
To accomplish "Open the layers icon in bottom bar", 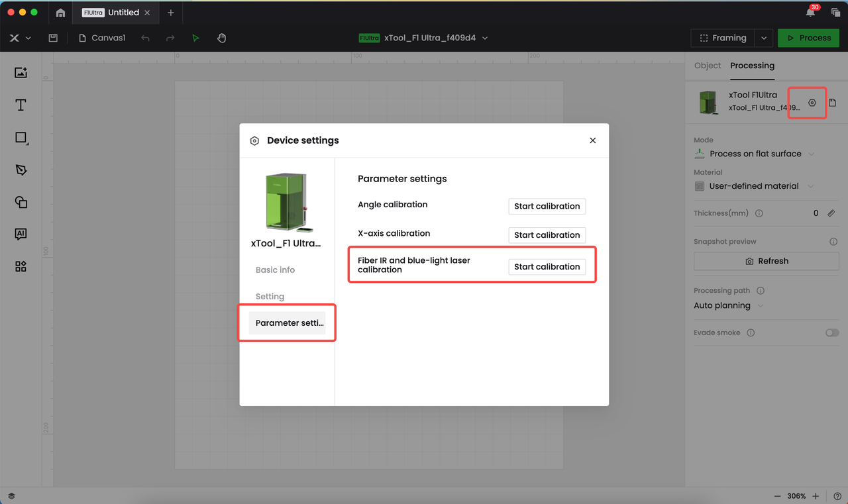I will pos(11,496).
